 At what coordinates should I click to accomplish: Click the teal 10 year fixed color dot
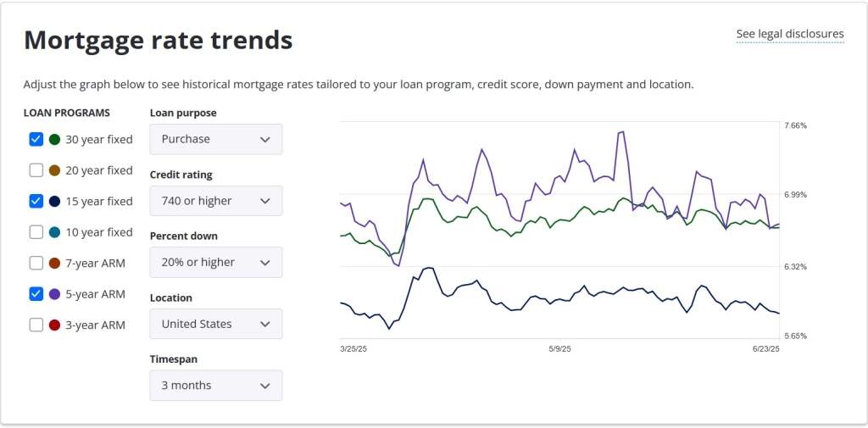pyautogui.click(x=55, y=232)
